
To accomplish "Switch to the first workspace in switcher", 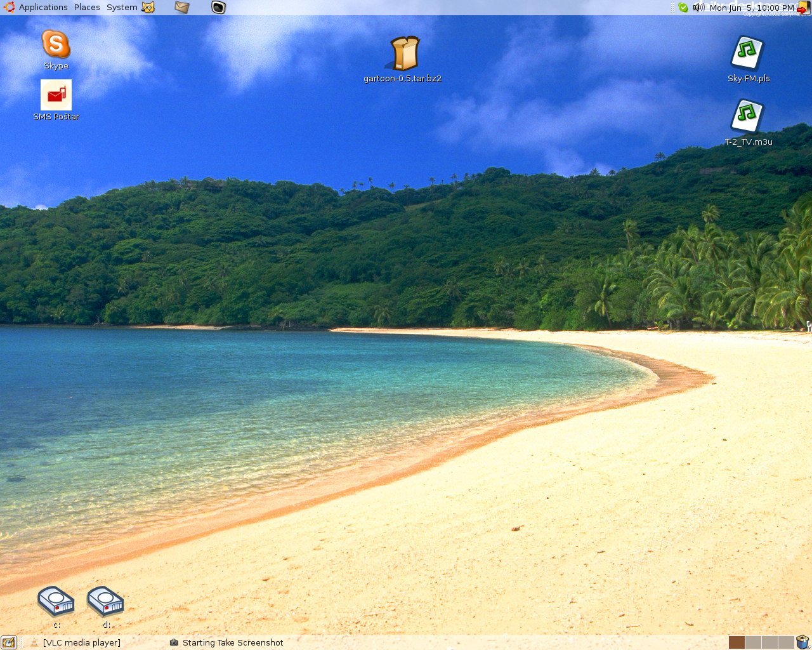I will point(737,642).
